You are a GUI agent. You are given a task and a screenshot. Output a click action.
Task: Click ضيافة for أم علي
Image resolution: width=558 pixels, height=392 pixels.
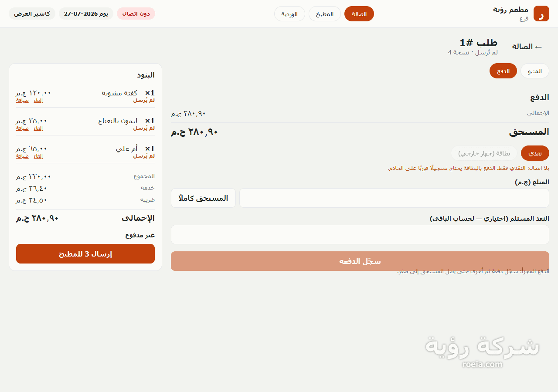(x=23, y=156)
